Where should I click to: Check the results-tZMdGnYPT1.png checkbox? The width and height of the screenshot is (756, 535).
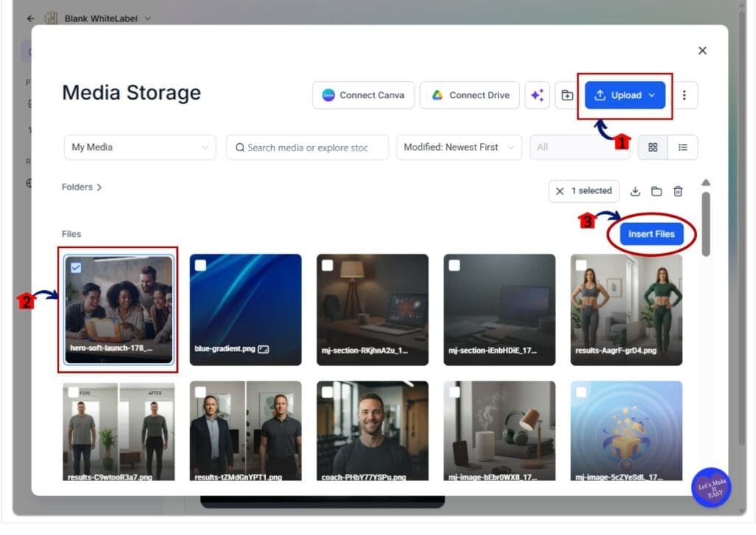point(201,392)
